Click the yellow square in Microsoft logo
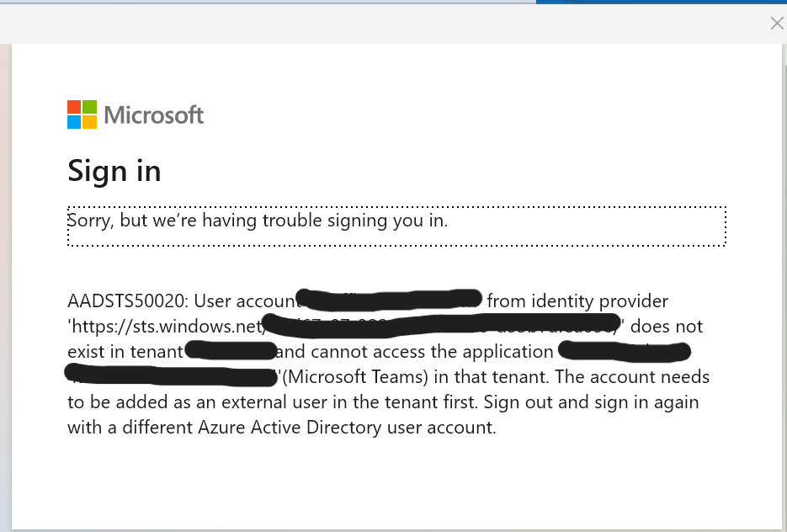This screenshot has width=787, height=532. tap(89, 122)
